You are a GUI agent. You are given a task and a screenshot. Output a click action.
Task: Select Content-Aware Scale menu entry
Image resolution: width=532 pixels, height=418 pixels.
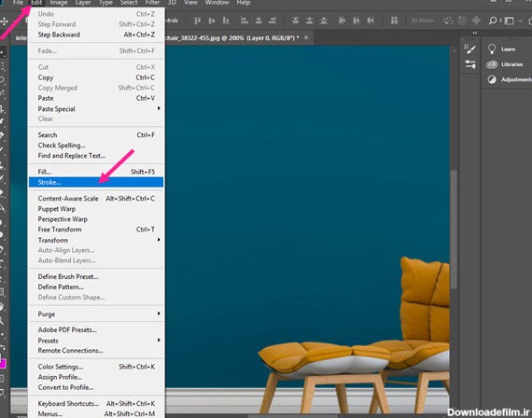pos(96,199)
